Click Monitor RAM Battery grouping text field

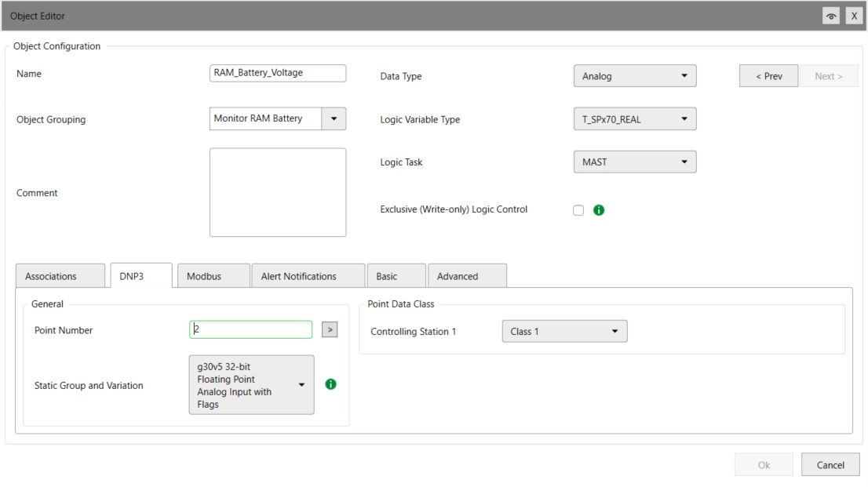point(266,118)
